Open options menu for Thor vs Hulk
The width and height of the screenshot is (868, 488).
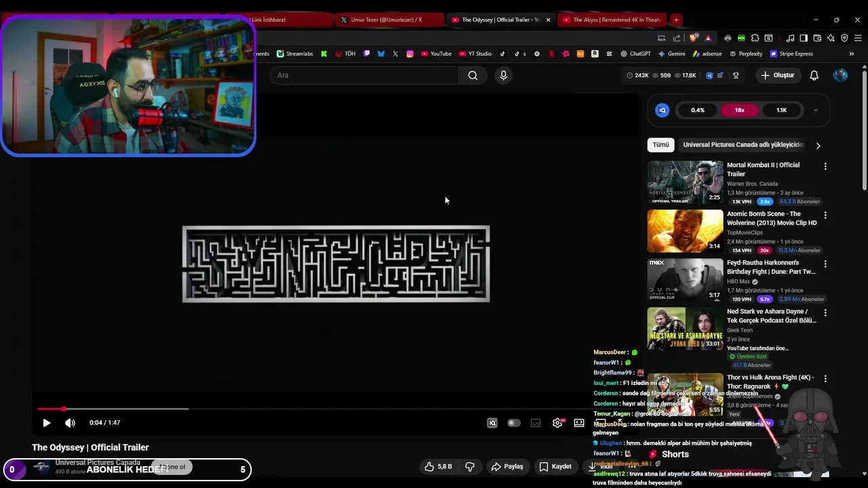[825, 378]
